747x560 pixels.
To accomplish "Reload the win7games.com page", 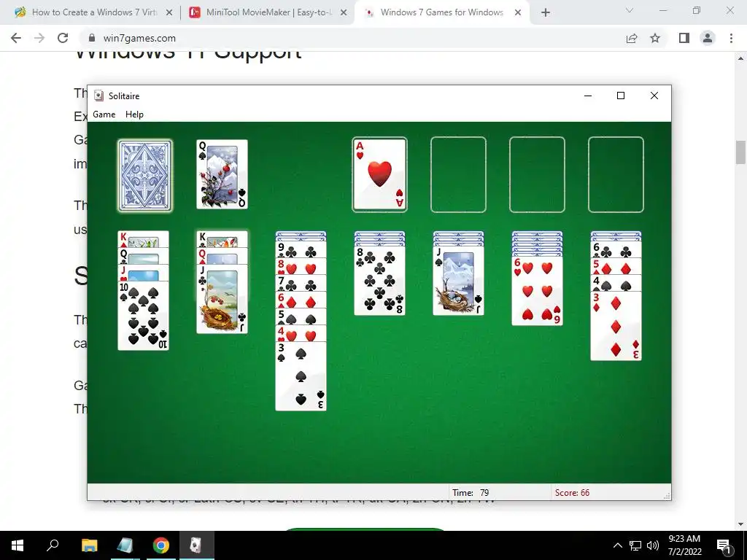I will [63, 38].
